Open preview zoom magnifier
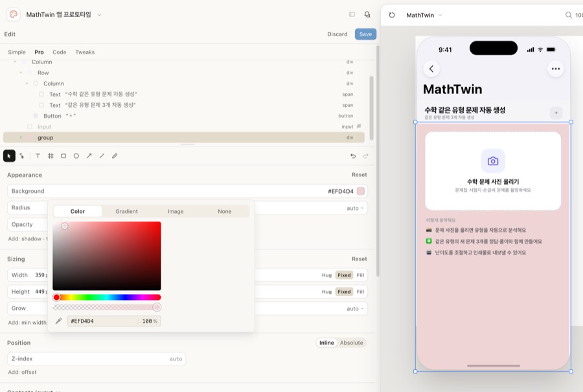This screenshot has width=583, height=392. point(569,15)
